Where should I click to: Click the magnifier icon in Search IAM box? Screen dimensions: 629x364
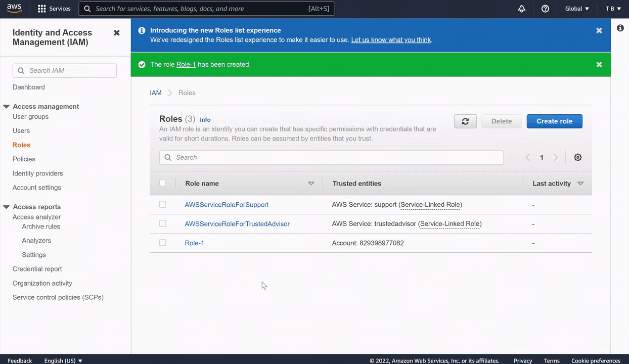pos(21,71)
